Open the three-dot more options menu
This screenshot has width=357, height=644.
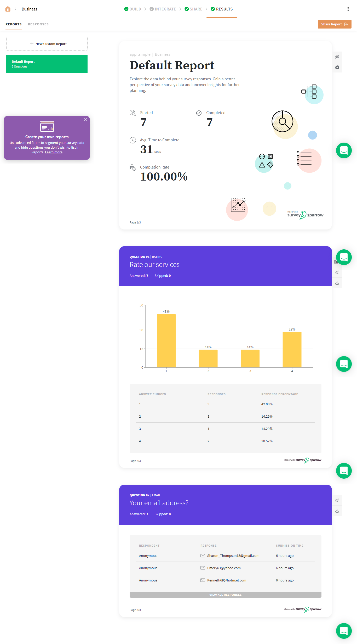coord(348,9)
